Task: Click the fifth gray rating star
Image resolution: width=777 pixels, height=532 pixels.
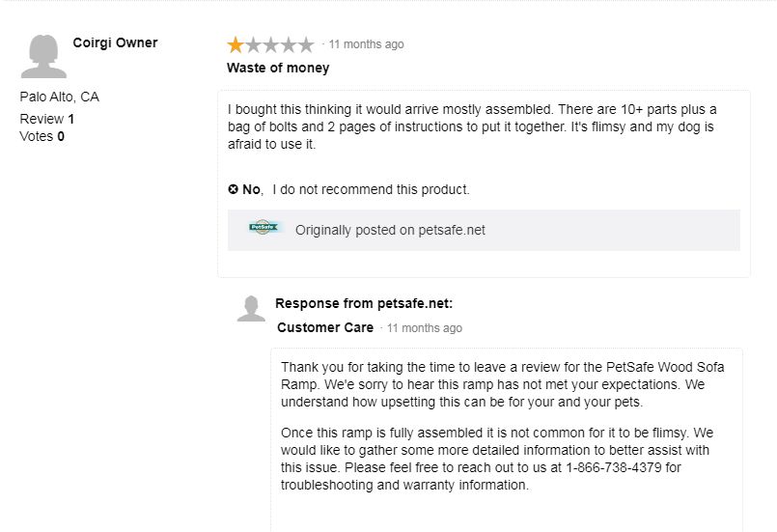Action: tap(306, 44)
